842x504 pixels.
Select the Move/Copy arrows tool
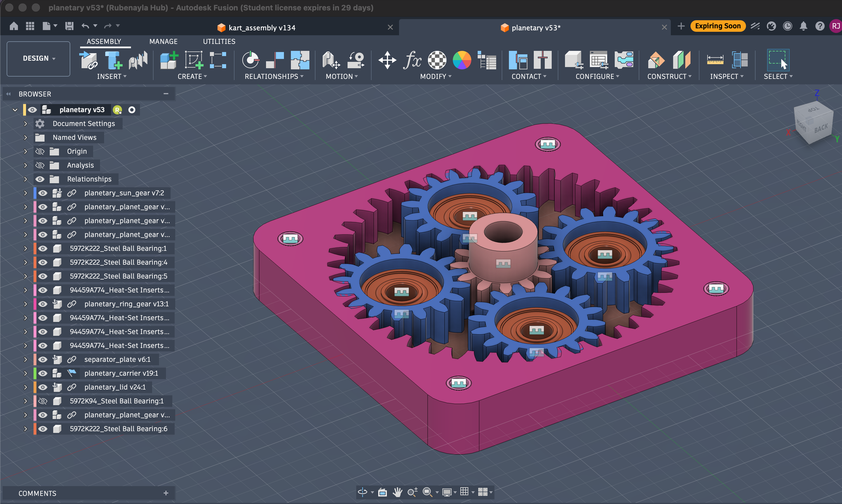pyautogui.click(x=387, y=60)
